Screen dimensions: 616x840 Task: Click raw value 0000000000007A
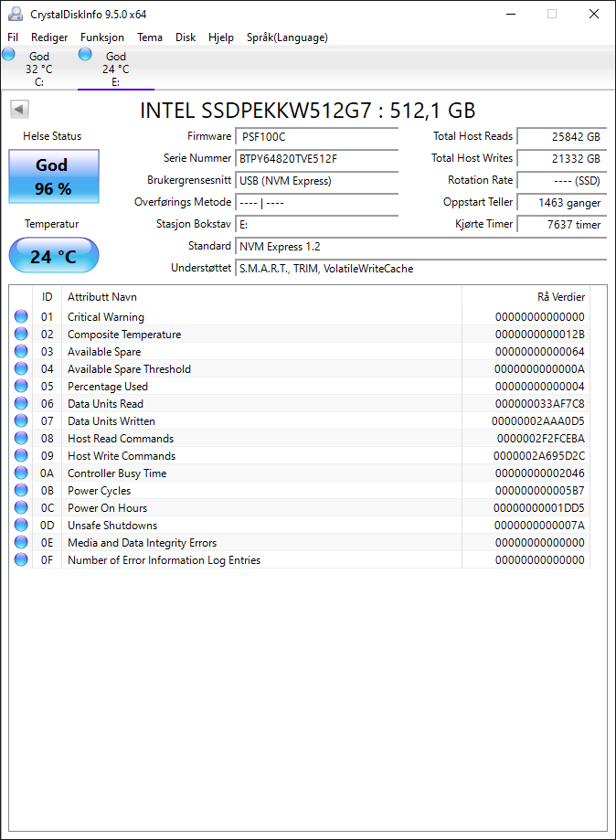(539, 526)
